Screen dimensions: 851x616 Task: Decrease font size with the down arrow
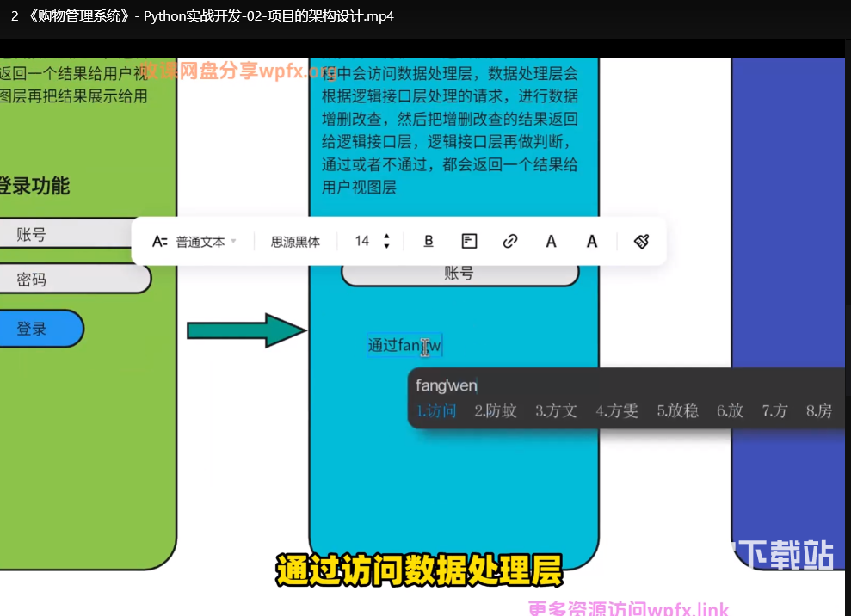point(386,247)
